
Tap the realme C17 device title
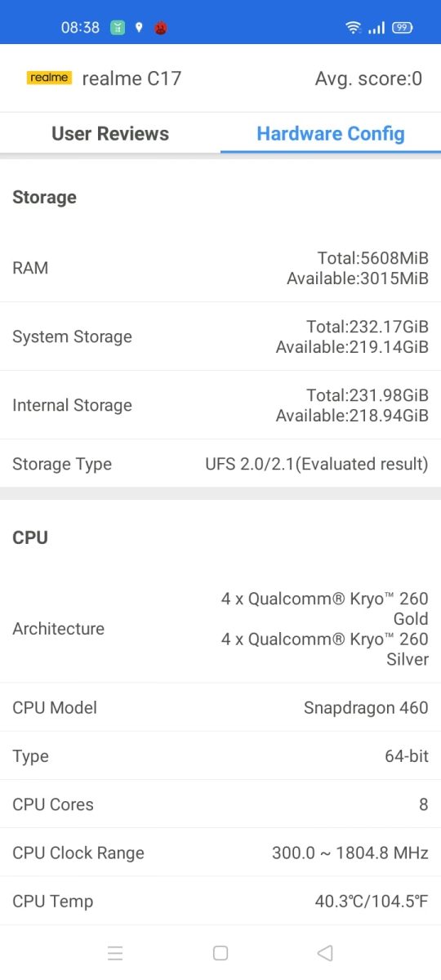pos(131,78)
